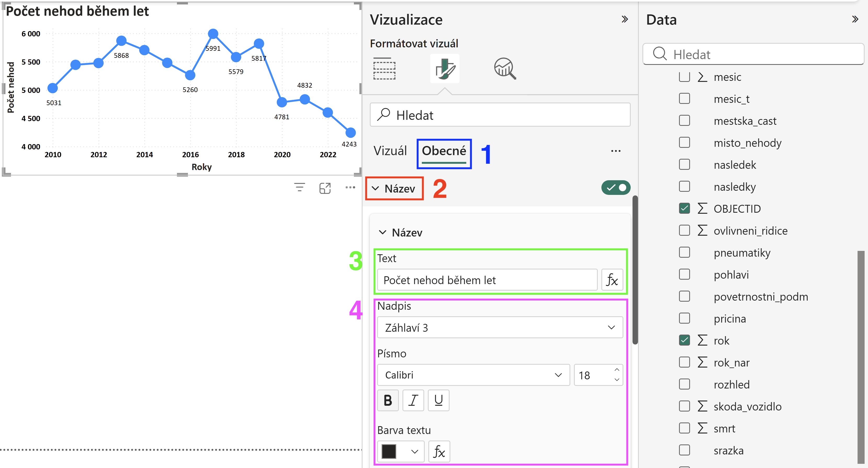Toggle italic formatting for title

pyautogui.click(x=413, y=401)
